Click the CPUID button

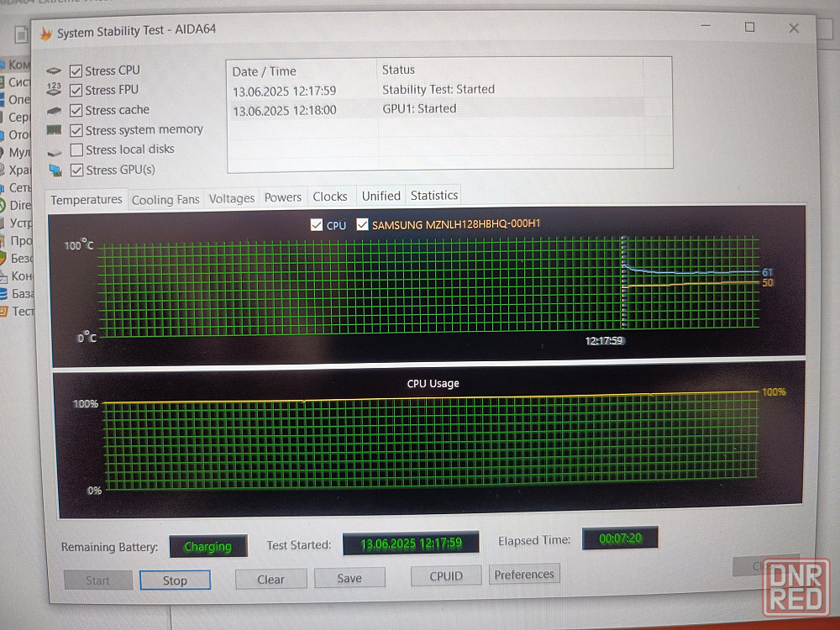point(446,576)
